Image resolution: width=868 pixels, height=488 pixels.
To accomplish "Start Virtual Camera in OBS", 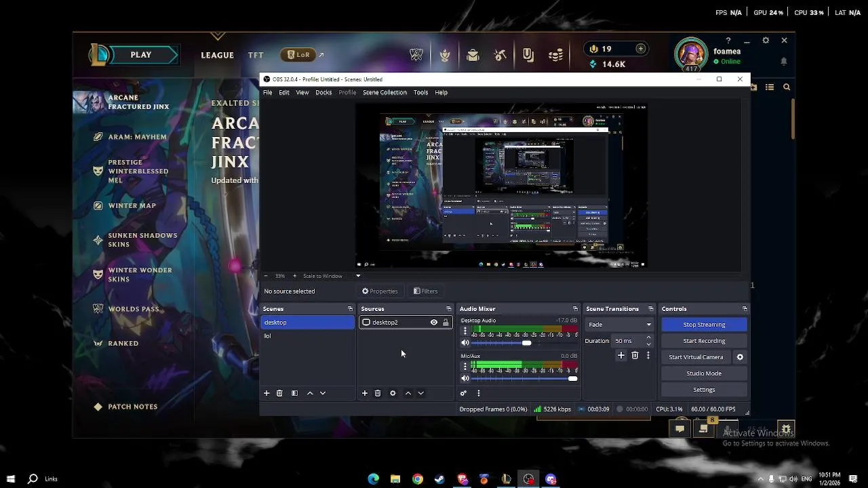I will point(696,357).
